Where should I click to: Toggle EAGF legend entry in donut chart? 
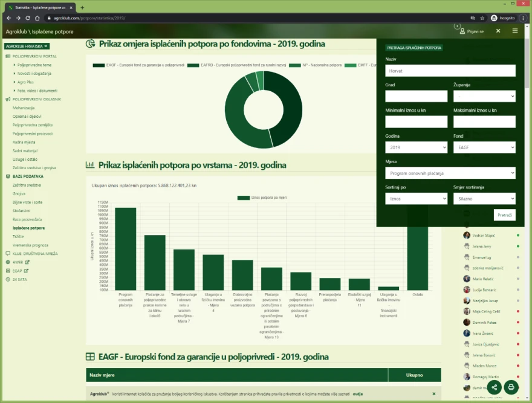[x=138, y=65]
